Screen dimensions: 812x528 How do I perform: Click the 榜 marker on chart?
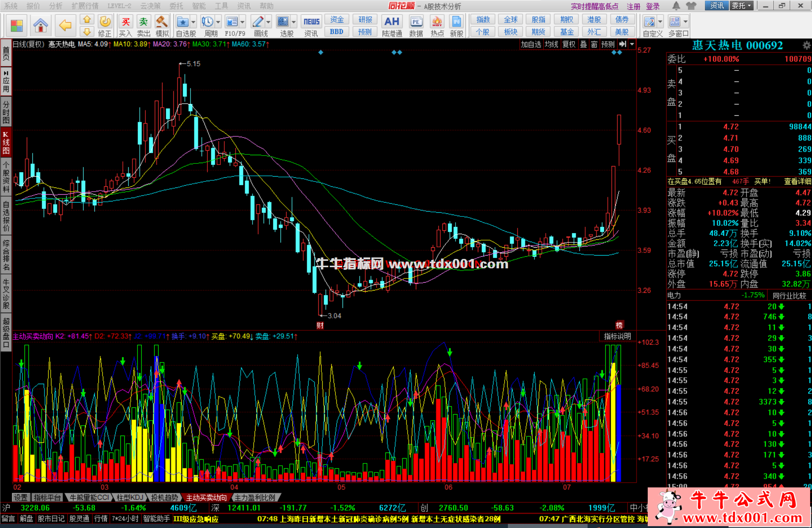point(619,325)
